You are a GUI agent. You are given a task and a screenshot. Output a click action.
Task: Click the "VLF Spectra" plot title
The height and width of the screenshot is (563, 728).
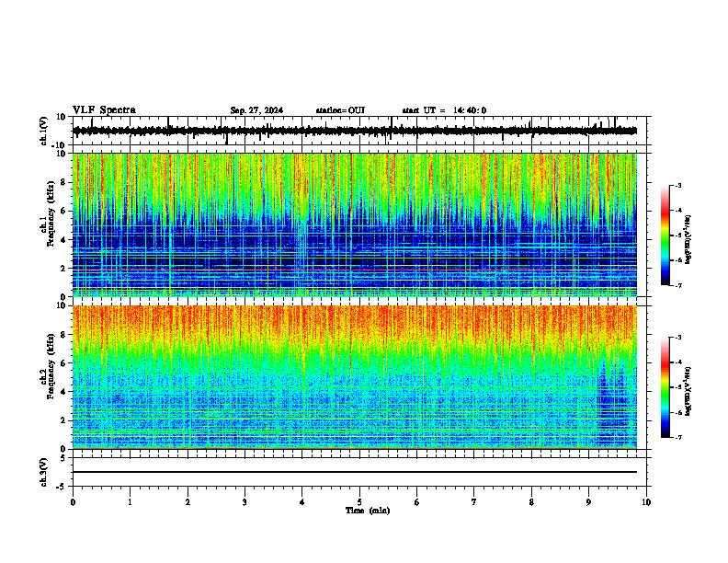[104, 110]
